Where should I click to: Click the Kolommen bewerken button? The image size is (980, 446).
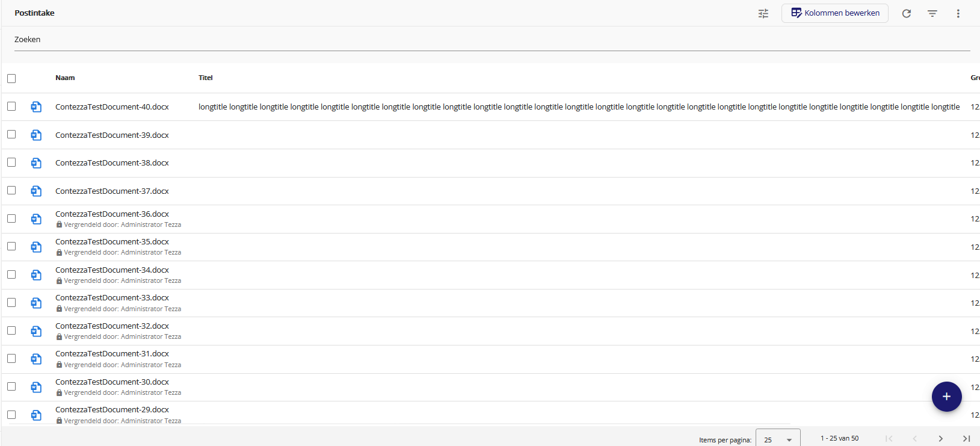tap(834, 13)
